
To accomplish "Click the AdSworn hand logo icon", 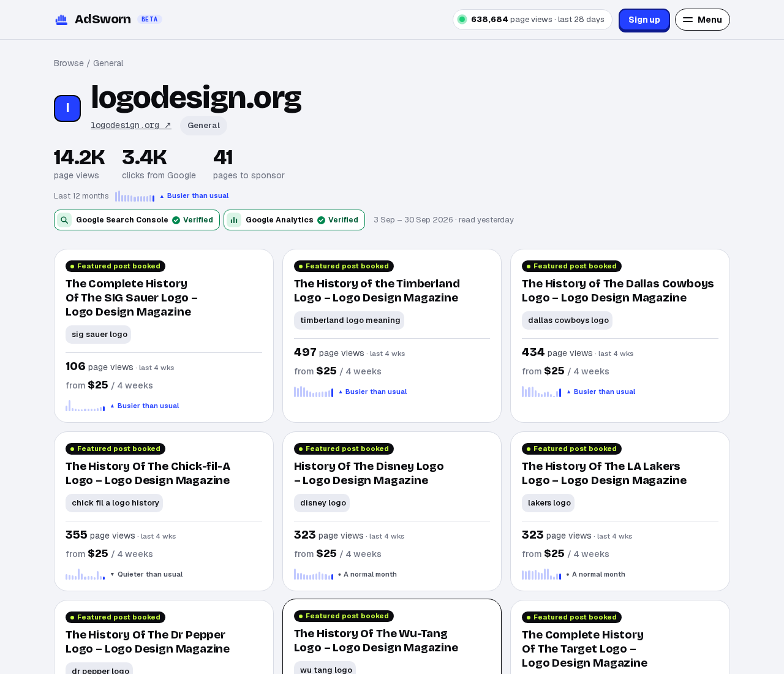I will click(x=61, y=20).
